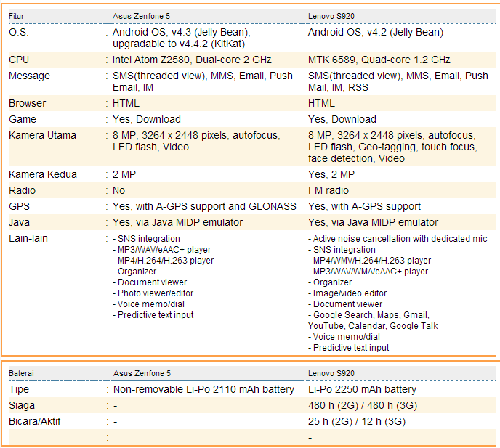The height and width of the screenshot is (448, 500).
Task: Select the 'FM radio' cell
Action: click(x=328, y=190)
